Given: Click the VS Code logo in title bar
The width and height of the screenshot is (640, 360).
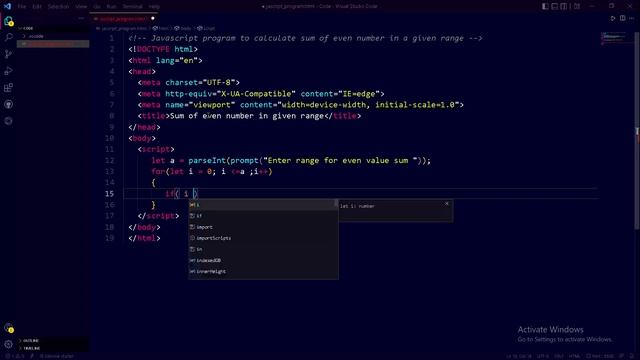Looking at the screenshot, I should click(x=7, y=6).
